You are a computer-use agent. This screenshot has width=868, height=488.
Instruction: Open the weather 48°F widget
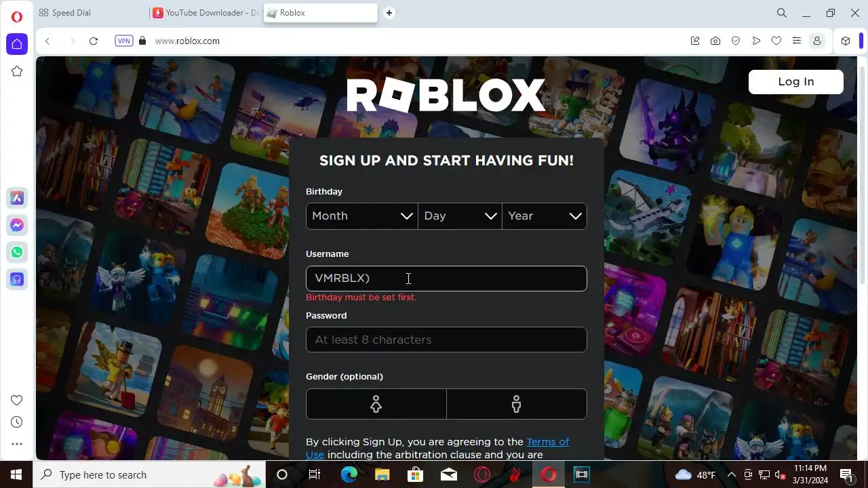tap(696, 474)
